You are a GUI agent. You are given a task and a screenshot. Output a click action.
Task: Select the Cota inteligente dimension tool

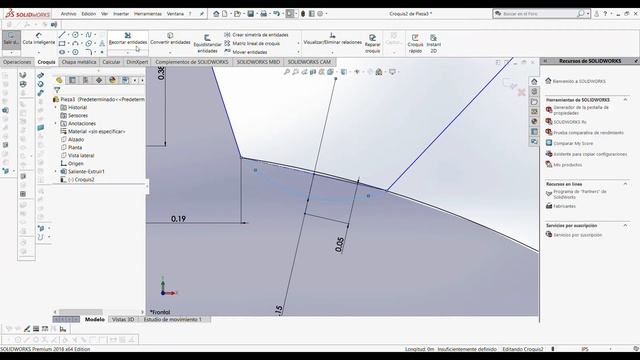(39, 39)
